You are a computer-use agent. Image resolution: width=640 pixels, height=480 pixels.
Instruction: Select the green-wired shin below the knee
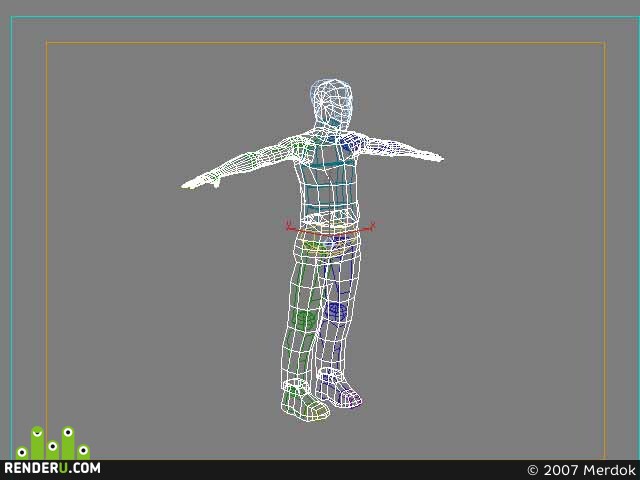[299, 355]
